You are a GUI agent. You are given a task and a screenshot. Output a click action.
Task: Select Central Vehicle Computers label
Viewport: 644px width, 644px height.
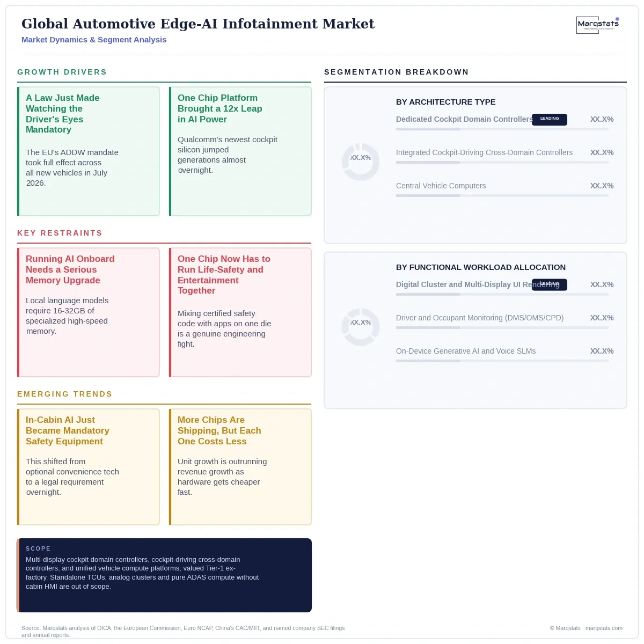pos(441,186)
